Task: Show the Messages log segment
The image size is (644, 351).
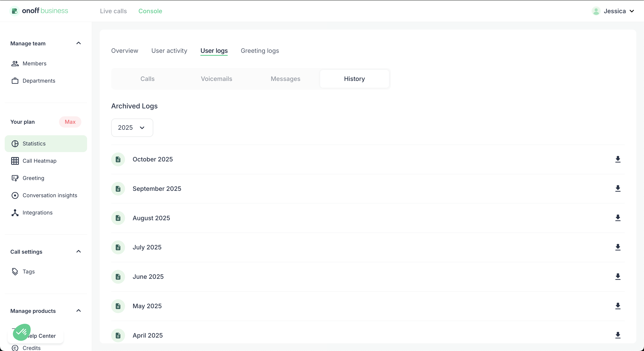Action: [x=286, y=79]
